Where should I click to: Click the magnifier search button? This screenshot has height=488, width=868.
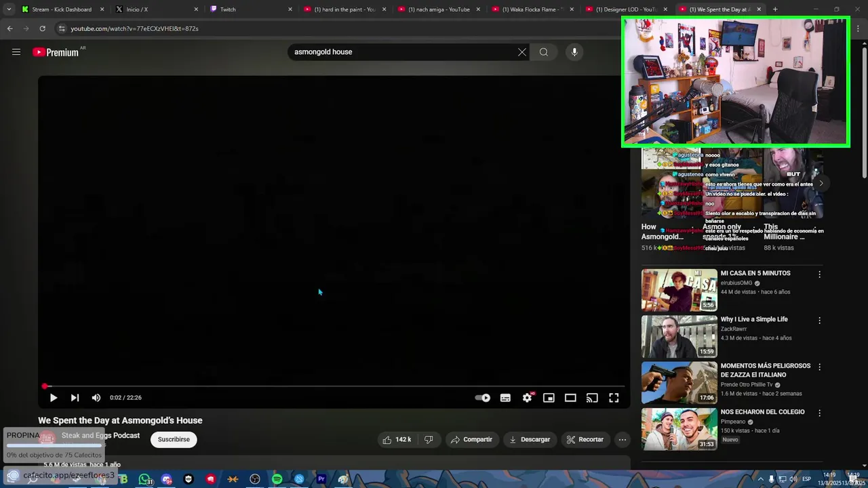click(544, 52)
